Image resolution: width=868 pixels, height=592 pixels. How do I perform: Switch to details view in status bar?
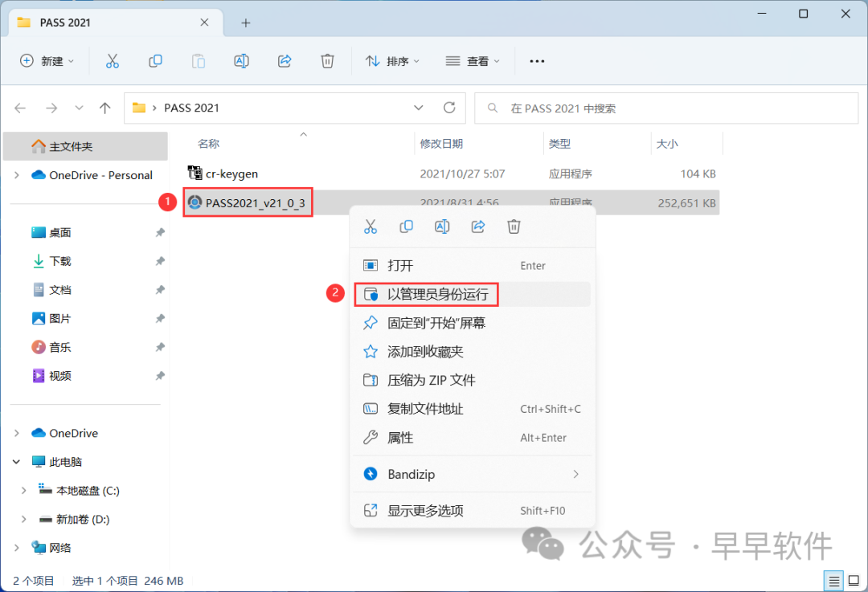click(834, 581)
